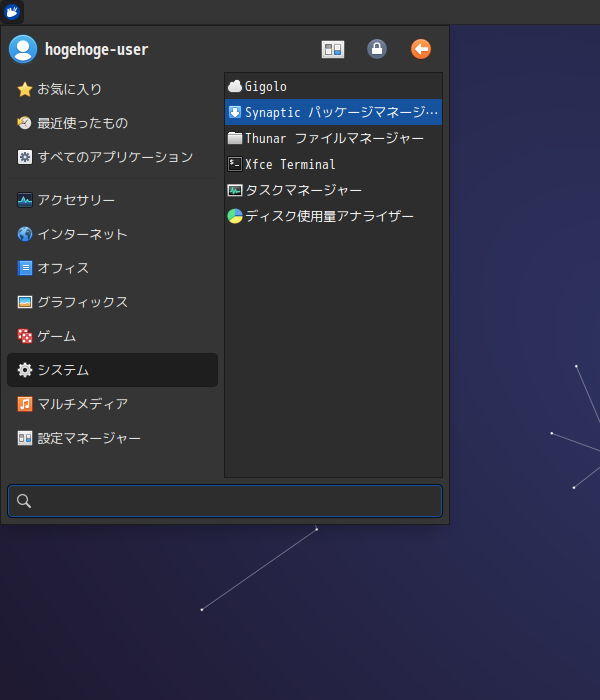The image size is (600, 700).
Task: Launch ディスク使用量アナライザー
Action: 333,216
